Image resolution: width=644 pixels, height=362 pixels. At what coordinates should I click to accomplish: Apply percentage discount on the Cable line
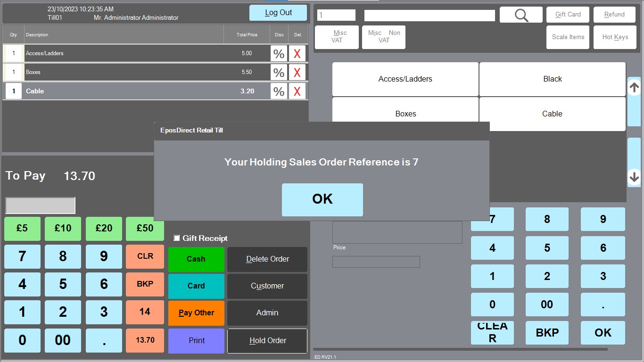(279, 90)
